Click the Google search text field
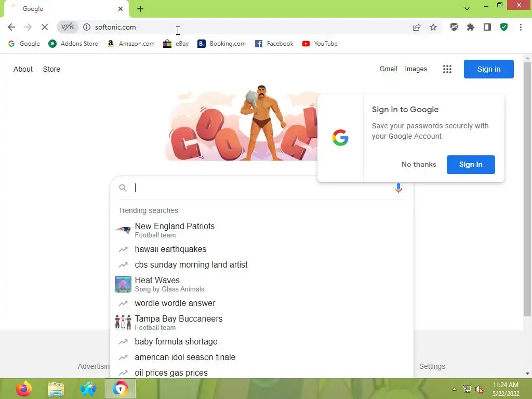 click(261, 188)
